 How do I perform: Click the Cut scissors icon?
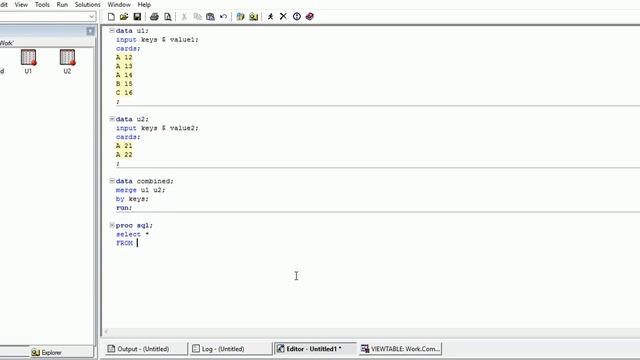[x=184, y=17]
